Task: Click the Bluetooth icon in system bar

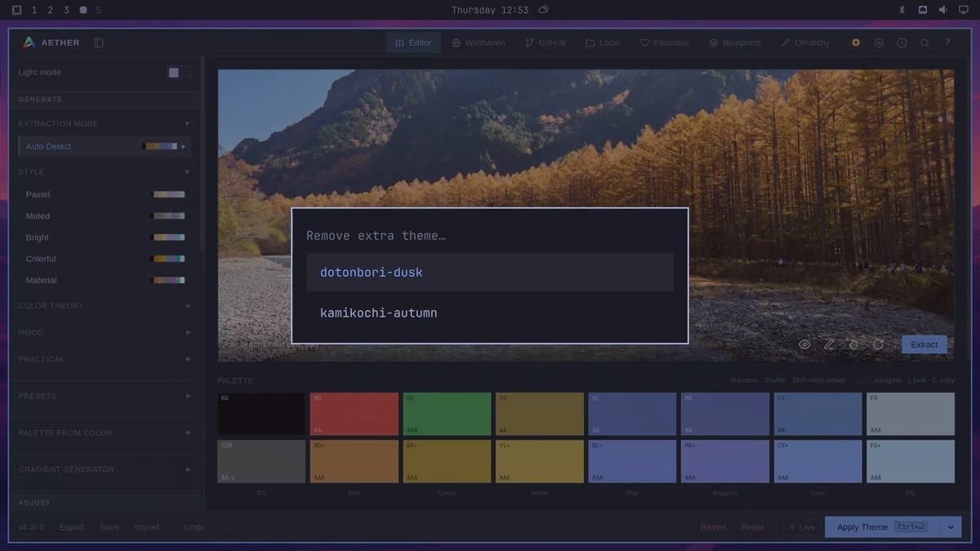Action: coord(902,10)
